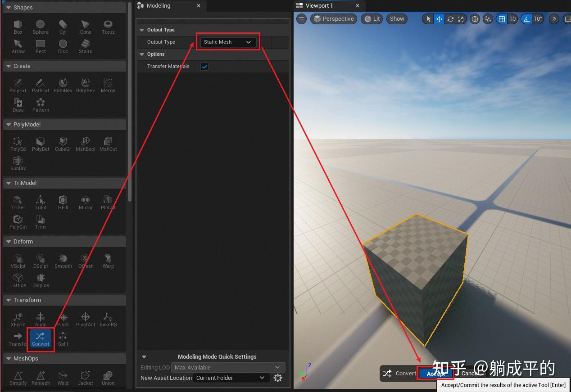Open the New Asset Location dropdown
Screen dimensions: 571x392
point(231,378)
